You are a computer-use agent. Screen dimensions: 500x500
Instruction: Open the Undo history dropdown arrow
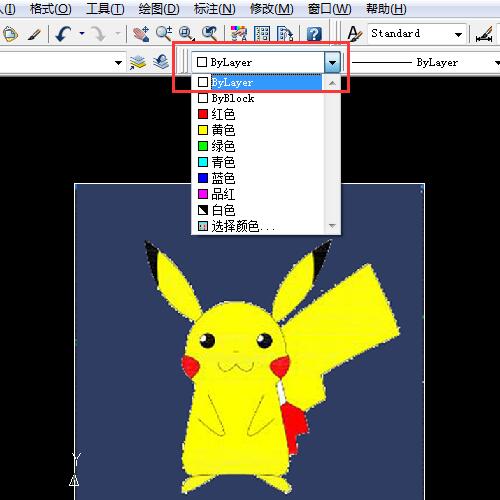click(82, 34)
